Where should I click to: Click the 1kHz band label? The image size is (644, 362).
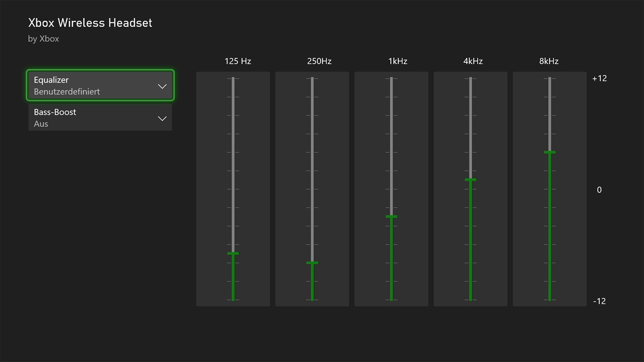tap(398, 61)
